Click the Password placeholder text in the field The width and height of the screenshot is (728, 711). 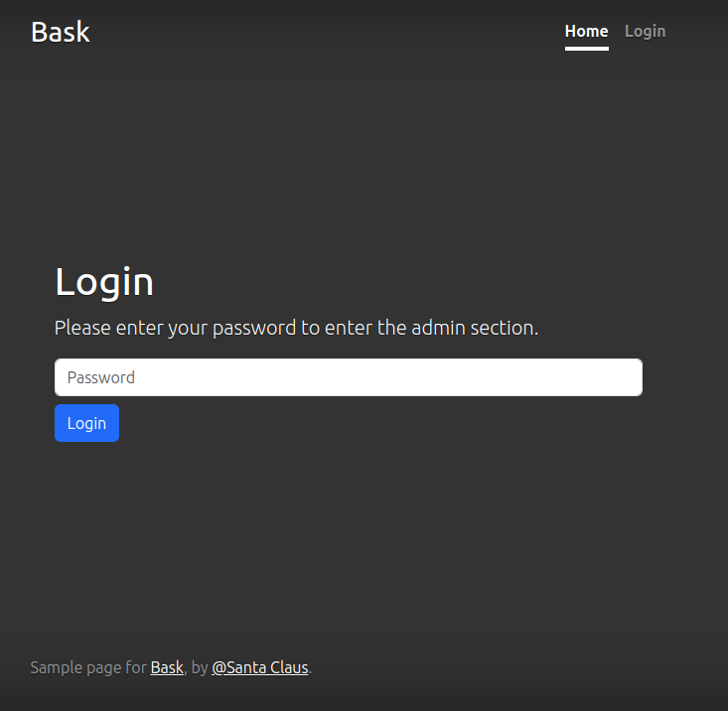click(101, 377)
